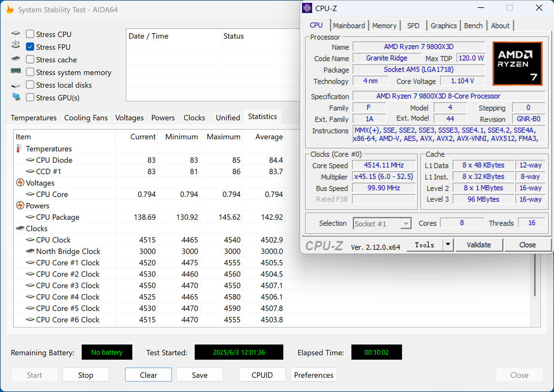Screen dimensions: 554x392
Task: Click the lightning icon beside Voltages
Action: (x=20, y=183)
